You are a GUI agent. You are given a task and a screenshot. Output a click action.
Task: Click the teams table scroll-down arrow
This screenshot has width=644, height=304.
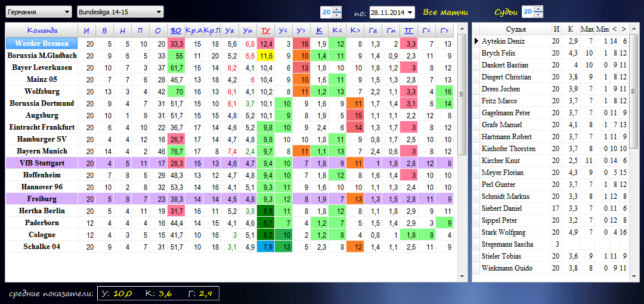click(x=463, y=277)
